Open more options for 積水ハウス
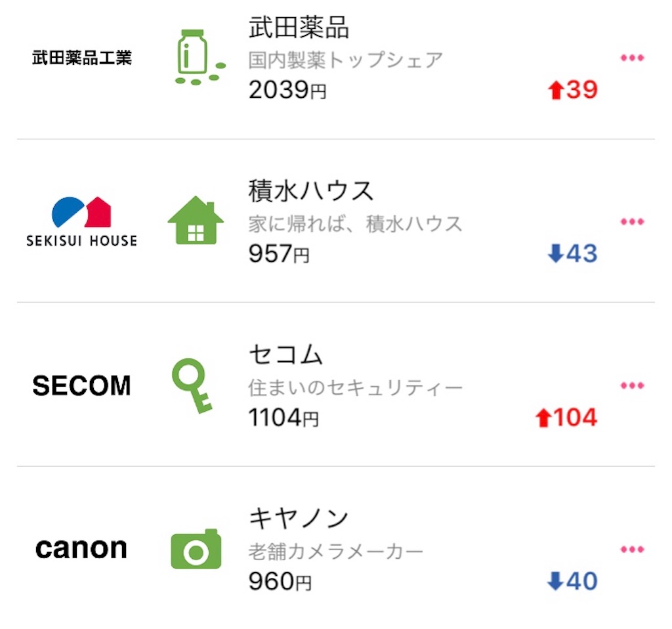This screenshot has width=672, height=629. [632, 222]
